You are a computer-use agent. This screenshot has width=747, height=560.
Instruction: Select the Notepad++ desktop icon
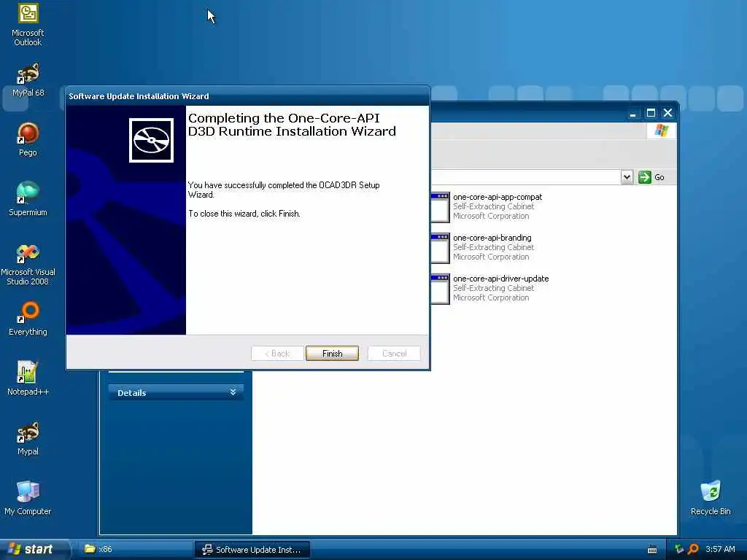(28, 378)
